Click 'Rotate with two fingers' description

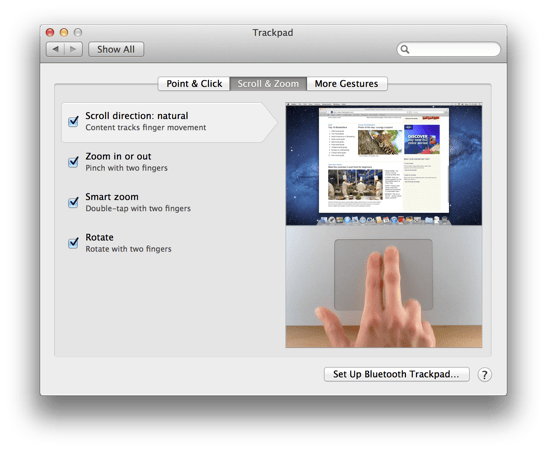[128, 249]
